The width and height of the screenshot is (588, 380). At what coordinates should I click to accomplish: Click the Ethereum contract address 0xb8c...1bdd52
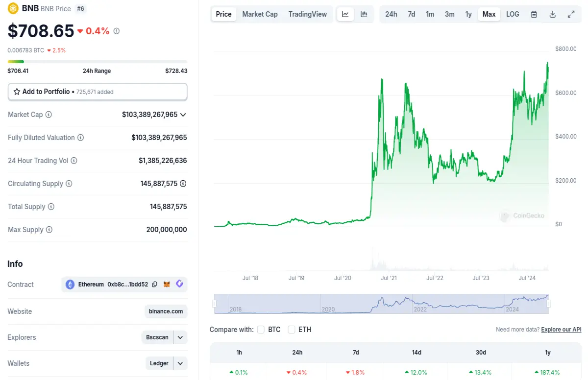[127, 285]
